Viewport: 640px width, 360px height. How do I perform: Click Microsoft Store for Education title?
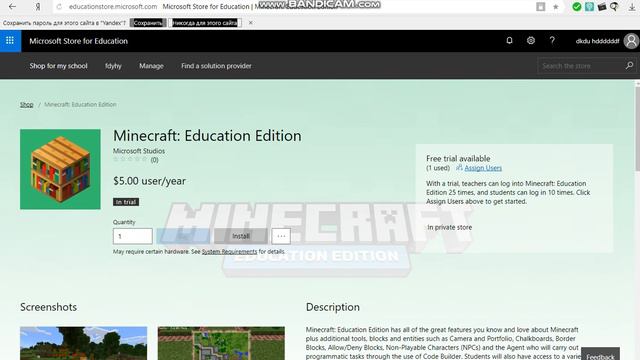pos(78,41)
